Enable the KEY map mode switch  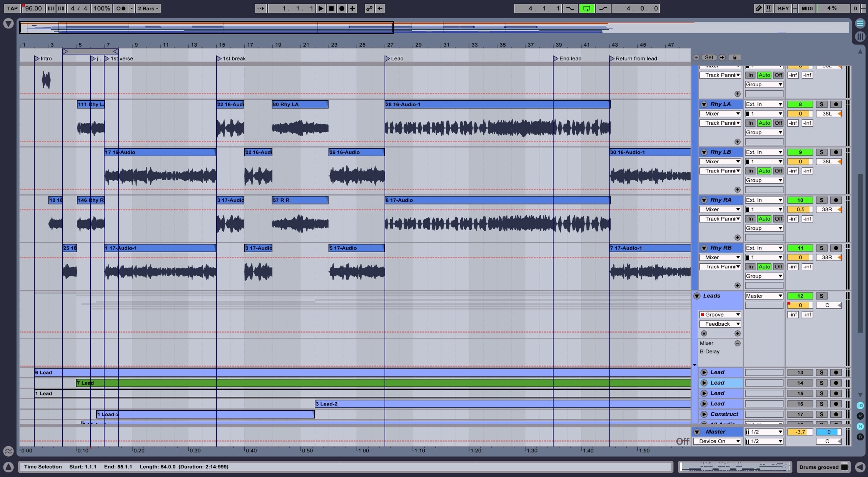coord(783,8)
